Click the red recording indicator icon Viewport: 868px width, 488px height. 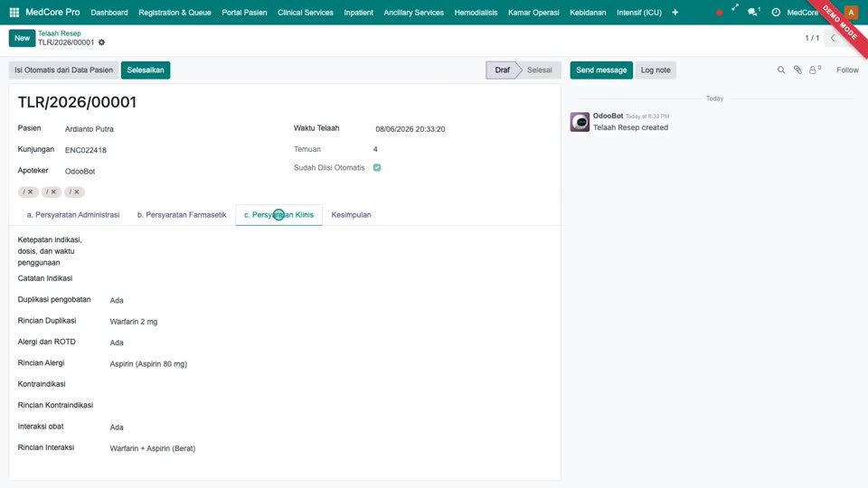(719, 12)
